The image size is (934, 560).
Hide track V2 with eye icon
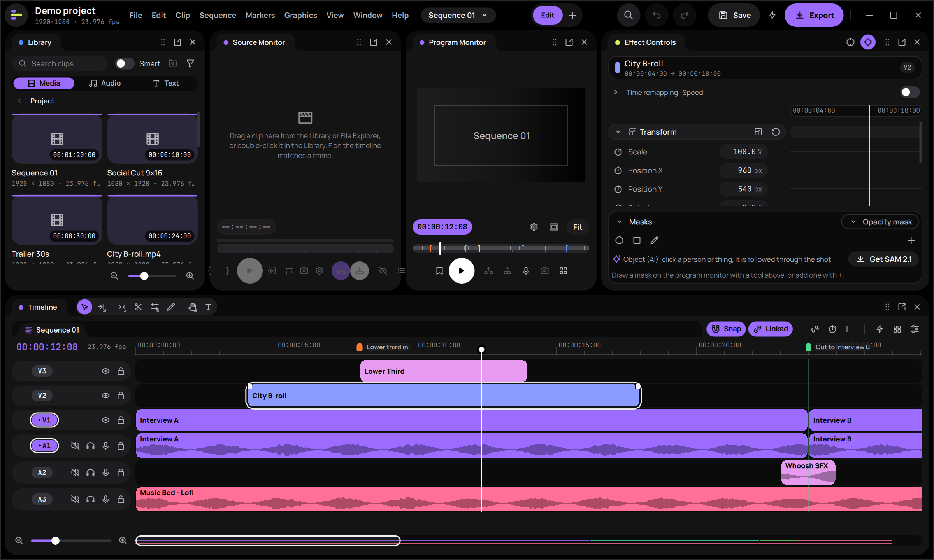click(x=105, y=395)
